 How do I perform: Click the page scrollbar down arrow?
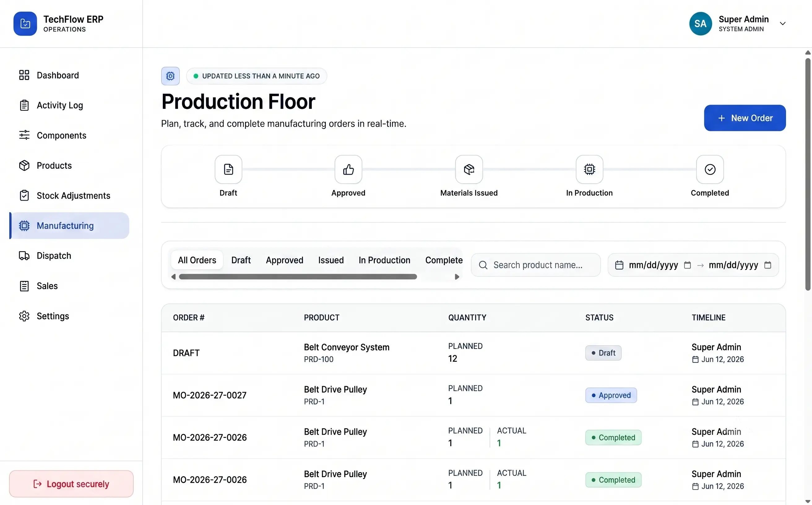(808, 501)
